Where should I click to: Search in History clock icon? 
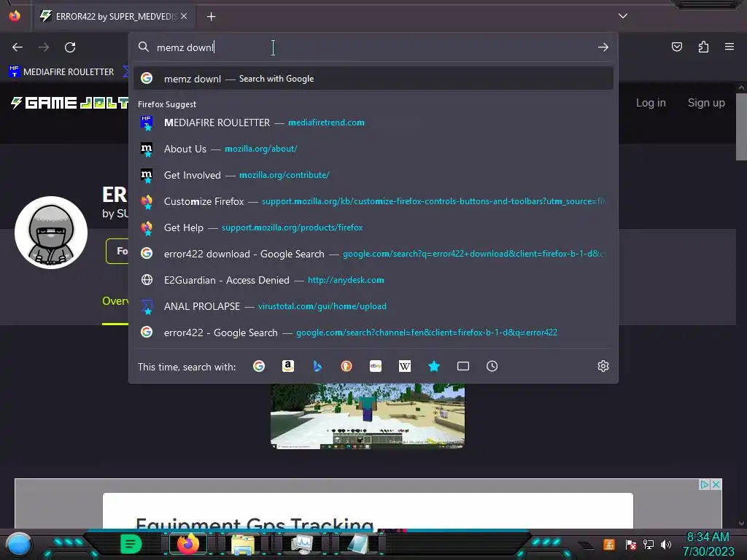pos(492,366)
